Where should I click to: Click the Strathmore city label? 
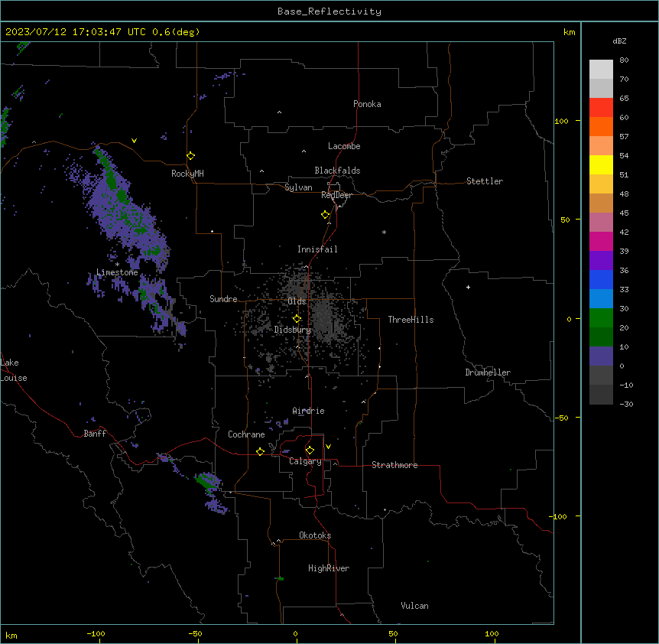click(x=394, y=465)
